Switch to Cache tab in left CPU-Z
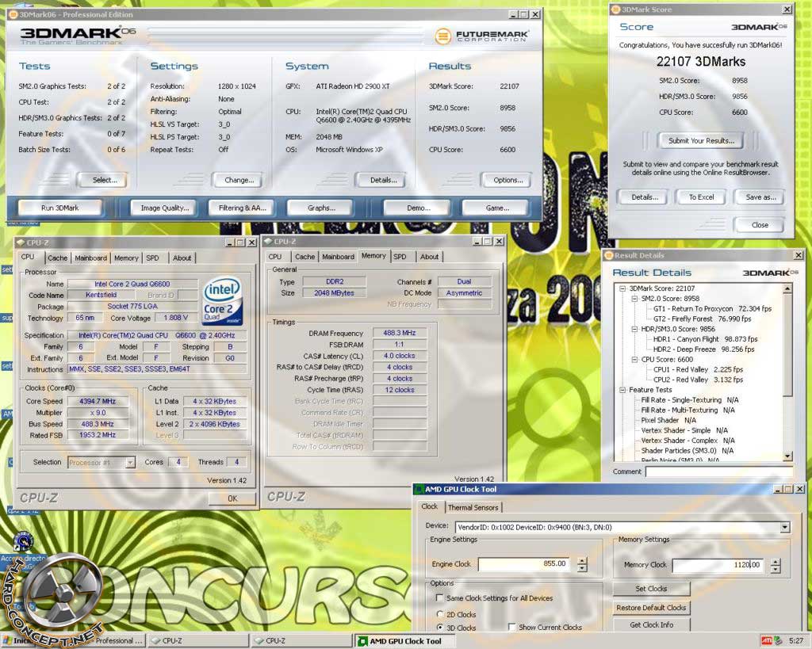 pos(57,258)
